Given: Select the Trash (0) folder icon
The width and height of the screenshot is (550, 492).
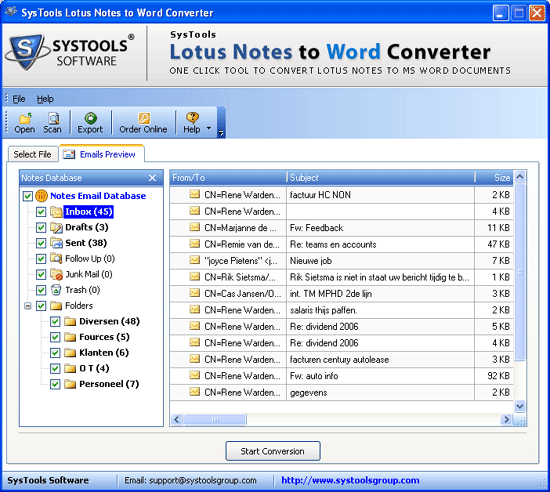Looking at the screenshot, I should (56, 290).
